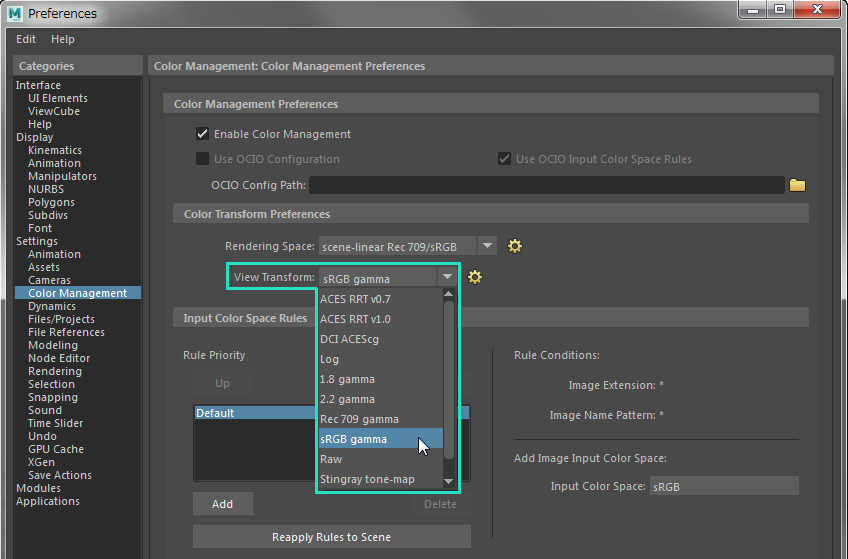This screenshot has width=848, height=559.
Task: Select Stingray tone-map option
Action: pyautogui.click(x=381, y=479)
